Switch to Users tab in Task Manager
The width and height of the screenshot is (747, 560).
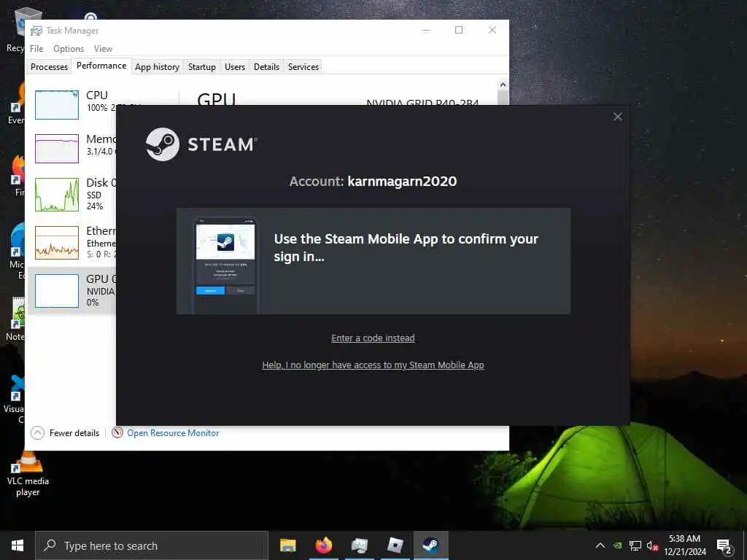[x=235, y=66]
